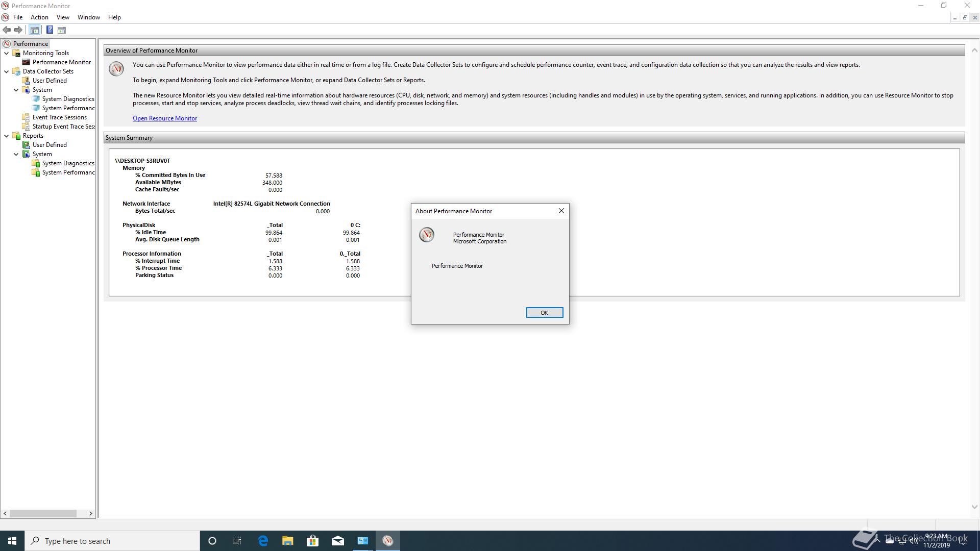Open the Action menu
This screenshot has width=980, height=551.
(x=39, y=17)
